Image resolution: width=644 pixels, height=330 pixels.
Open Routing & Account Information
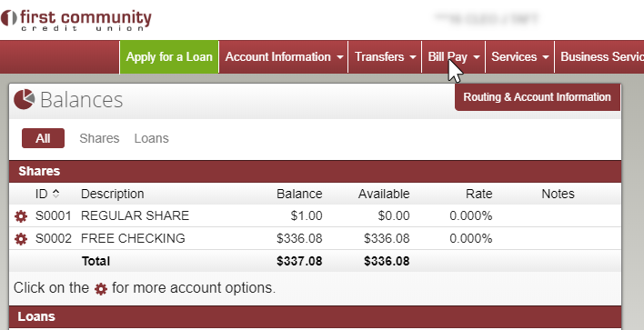pos(538,97)
